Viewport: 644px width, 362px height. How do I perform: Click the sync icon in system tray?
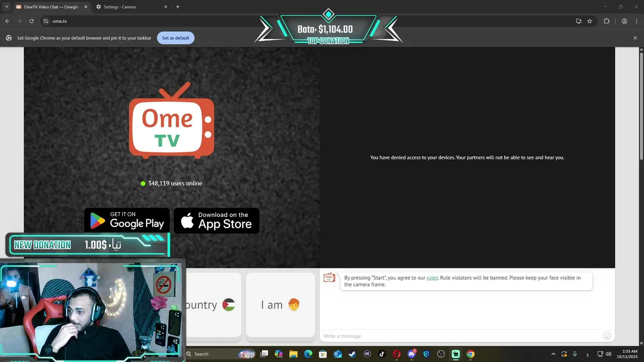(x=564, y=354)
